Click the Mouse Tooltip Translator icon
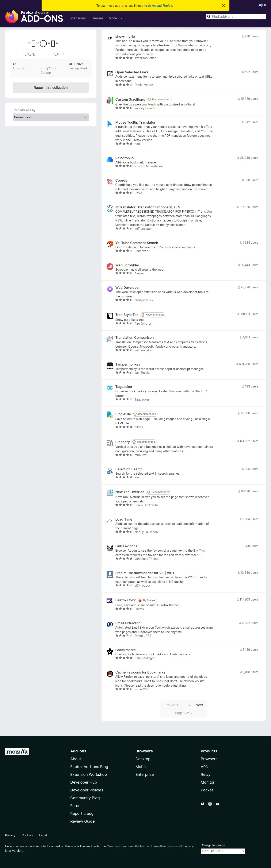The width and height of the screenshot is (271, 868). (x=110, y=124)
